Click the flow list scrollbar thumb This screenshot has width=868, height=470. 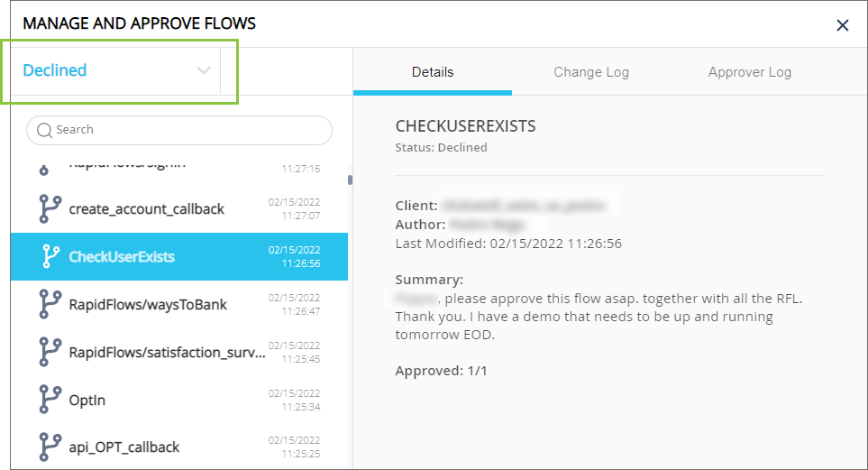pos(350,180)
